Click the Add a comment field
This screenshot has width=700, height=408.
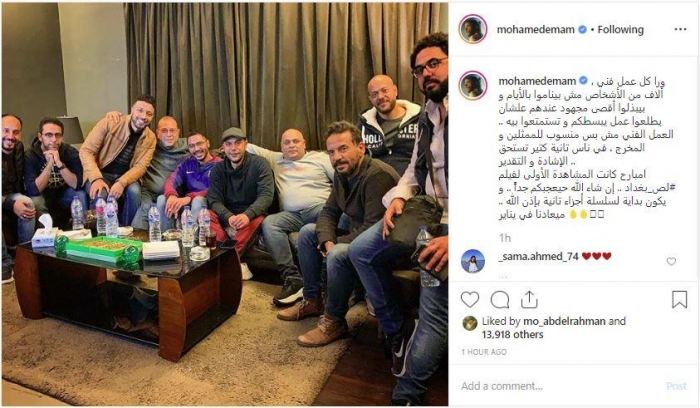560,386
